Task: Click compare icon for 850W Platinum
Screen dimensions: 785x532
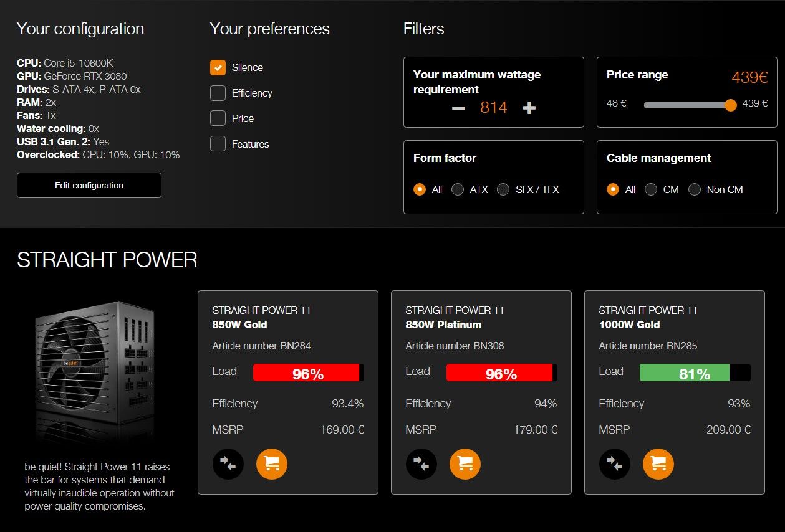Action: click(421, 464)
